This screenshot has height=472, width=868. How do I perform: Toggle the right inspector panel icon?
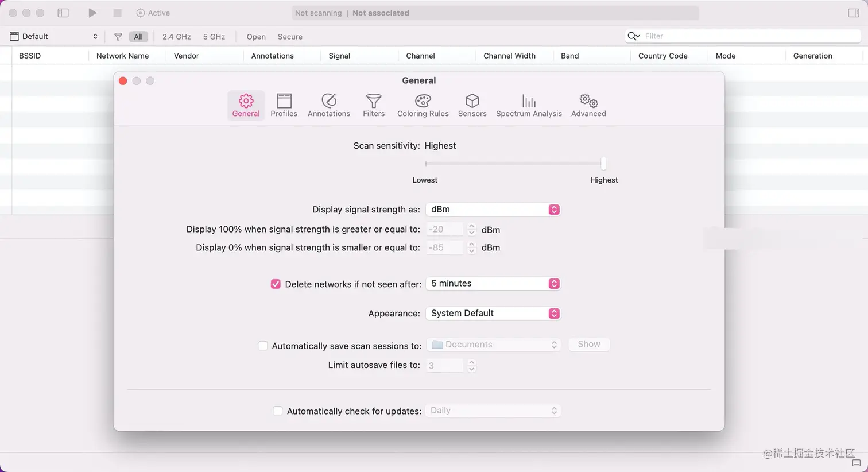click(854, 13)
